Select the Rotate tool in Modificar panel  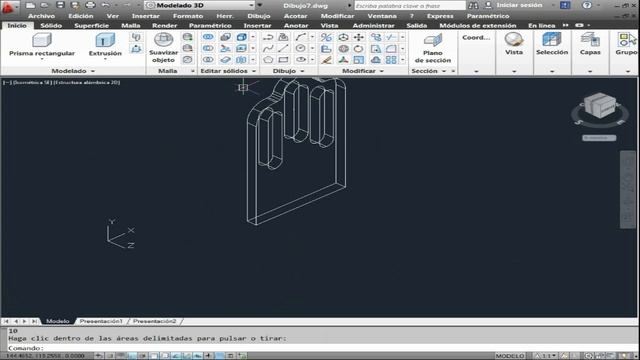point(358,49)
